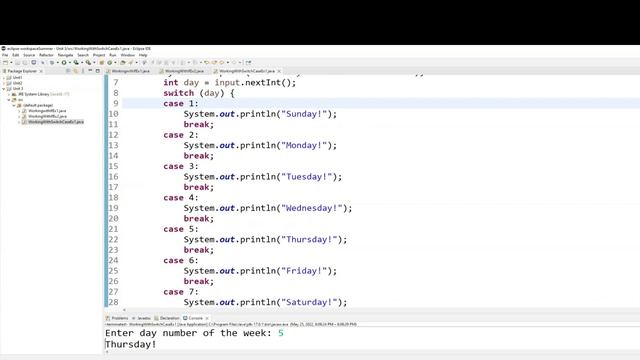
Task: Open the Run menu
Action: (x=113, y=55)
